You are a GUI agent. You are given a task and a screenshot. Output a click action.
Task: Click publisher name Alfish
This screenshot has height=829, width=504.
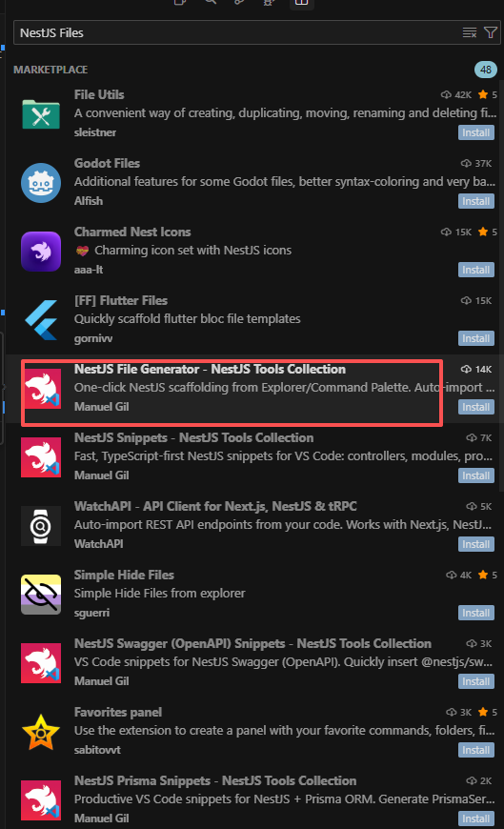coord(89,201)
